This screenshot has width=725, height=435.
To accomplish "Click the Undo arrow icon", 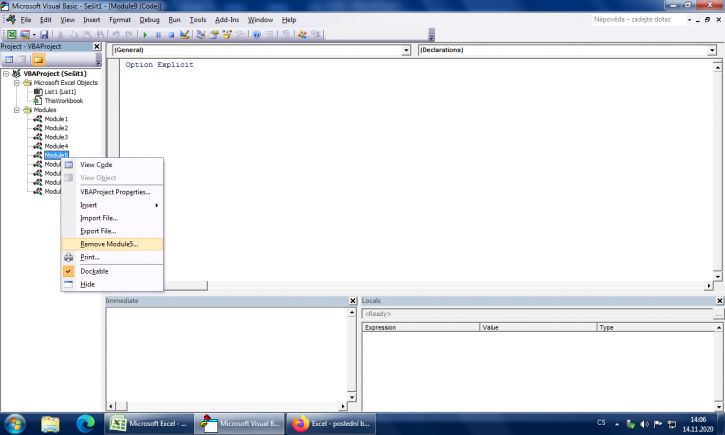I will [x=116, y=34].
